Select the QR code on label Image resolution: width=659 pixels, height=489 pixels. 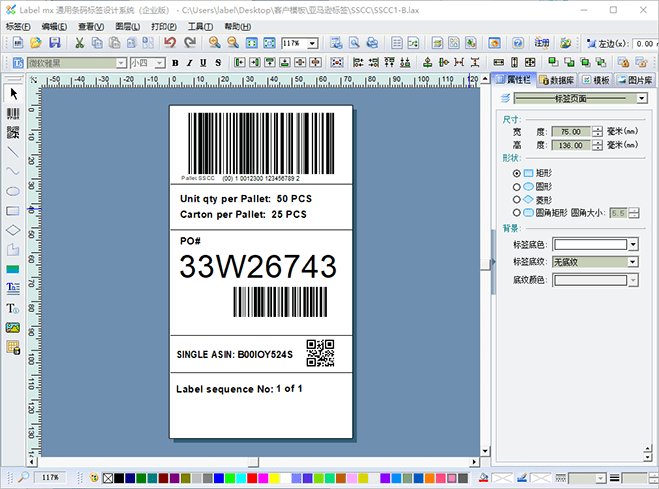tap(320, 353)
